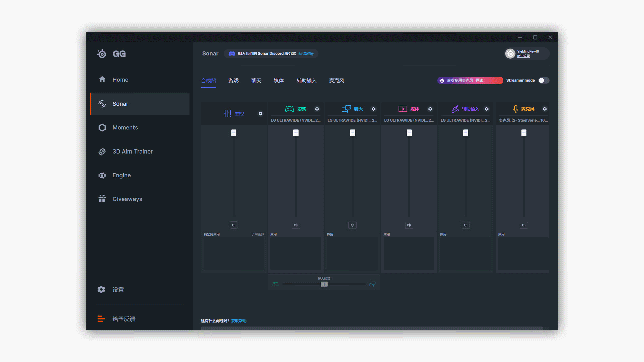644x362 pixels.
Task: Mute the 辅助输入 aux channel
Action: click(466, 225)
